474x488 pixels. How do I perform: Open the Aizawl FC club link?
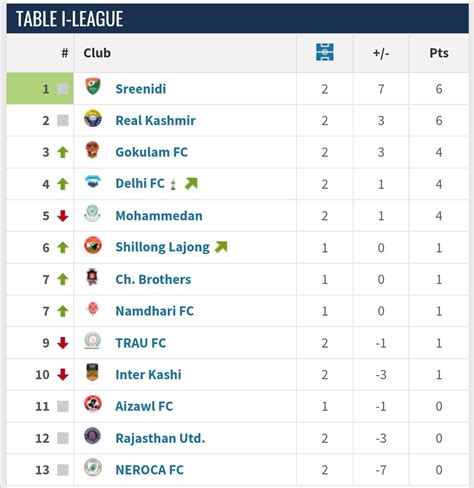coord(144,406)
